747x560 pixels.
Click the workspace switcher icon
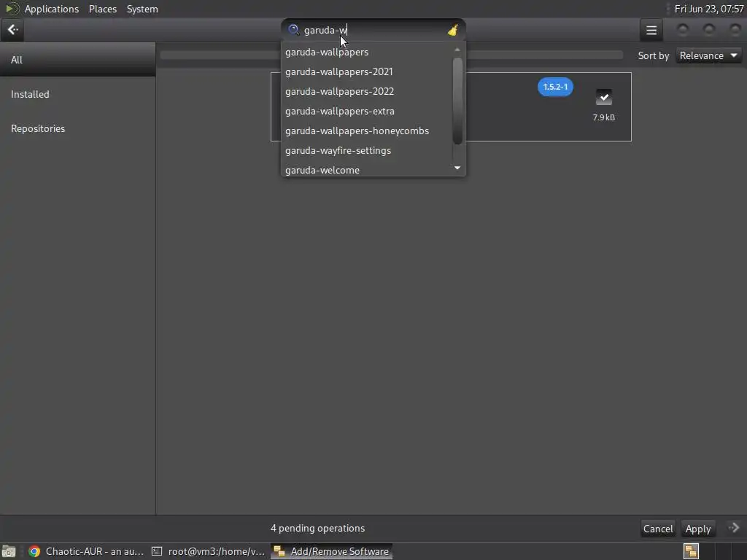(692, 551)
